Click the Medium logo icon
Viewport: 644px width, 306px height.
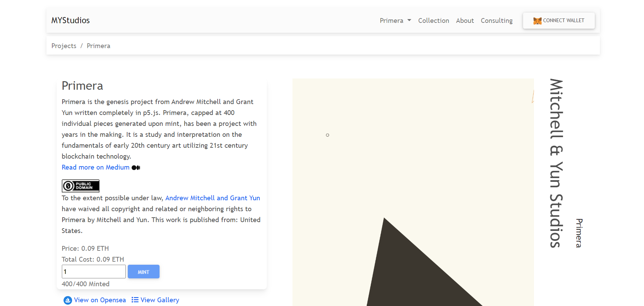[x=136, y=167]
